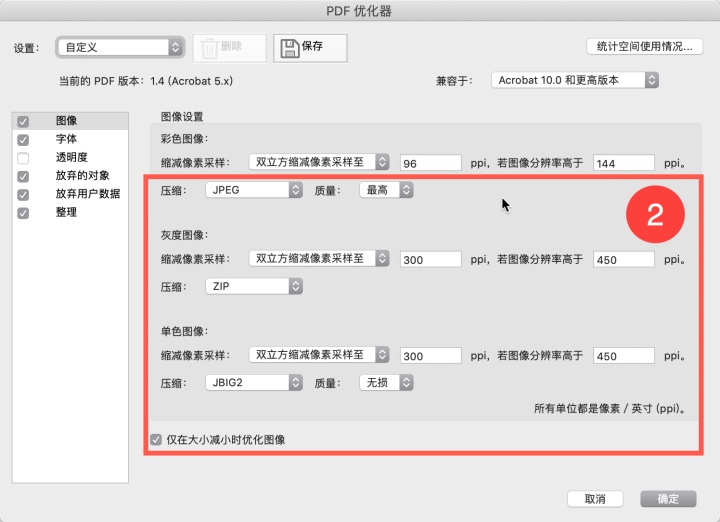
Task: Click the 统计空间使用情况 button
Action: (644, 46)
